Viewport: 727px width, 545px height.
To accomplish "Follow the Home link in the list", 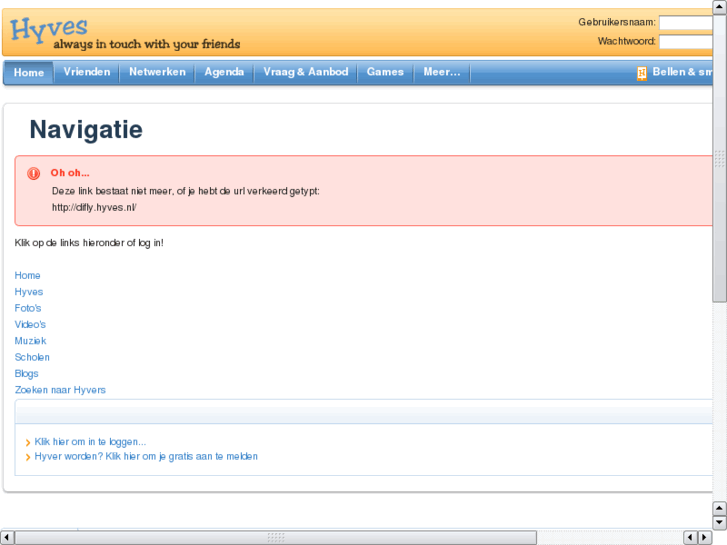I will [27, 276].
